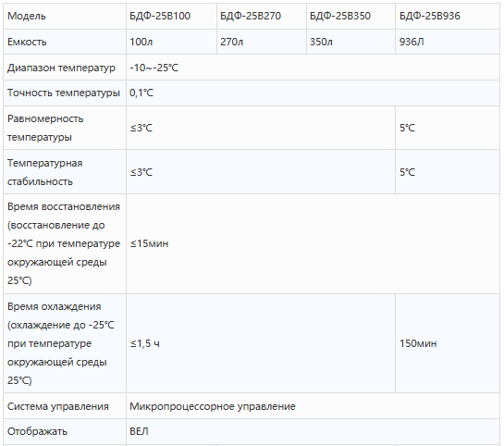
Task: Click the Температурная стабильность label
Action: (45, 172)
